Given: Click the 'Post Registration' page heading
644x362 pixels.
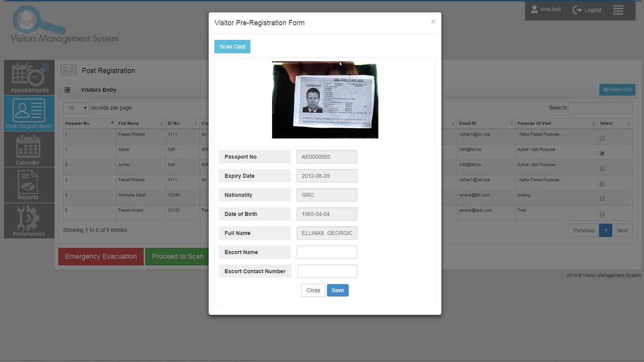Looking at the screenshot, I should [108, 71].
